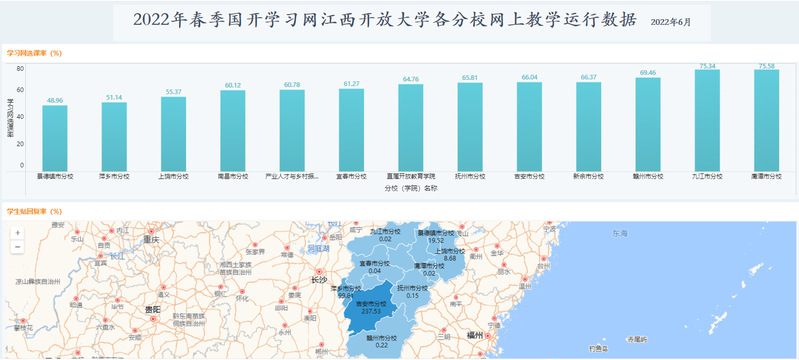Screen dimensions: 799x360
Task: Select the 宜春市分校 bar in the chart
Action: coord(352,130)
